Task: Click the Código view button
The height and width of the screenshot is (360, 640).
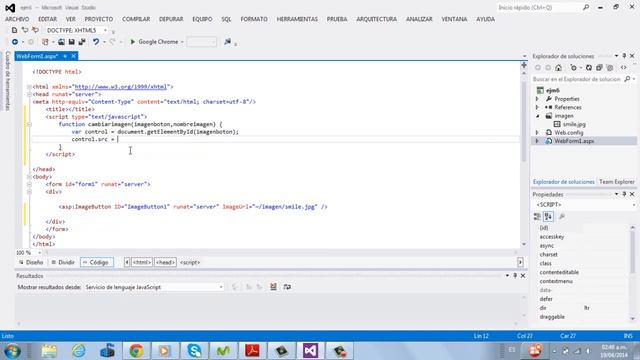Action: pyautogui.click(x=97, y=262)
